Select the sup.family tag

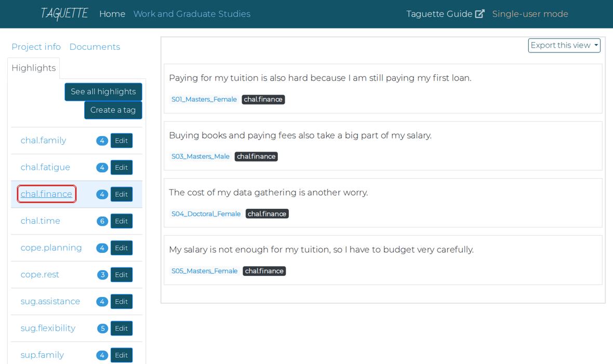[x=42, y=355]
